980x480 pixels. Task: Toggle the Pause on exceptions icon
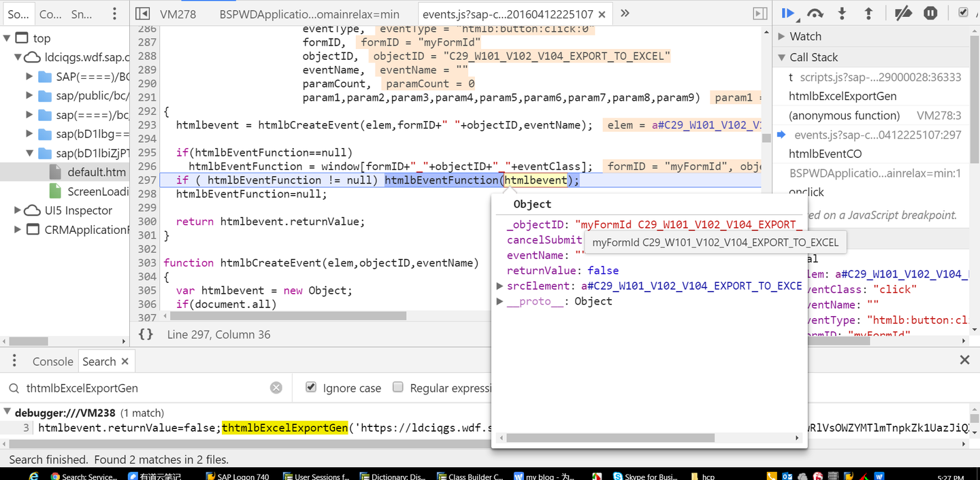[930, 13]
